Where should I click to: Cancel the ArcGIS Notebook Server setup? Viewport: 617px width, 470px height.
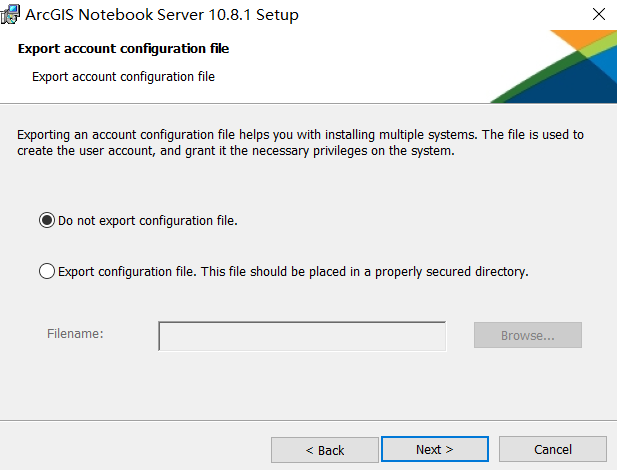tap(553, 449)
